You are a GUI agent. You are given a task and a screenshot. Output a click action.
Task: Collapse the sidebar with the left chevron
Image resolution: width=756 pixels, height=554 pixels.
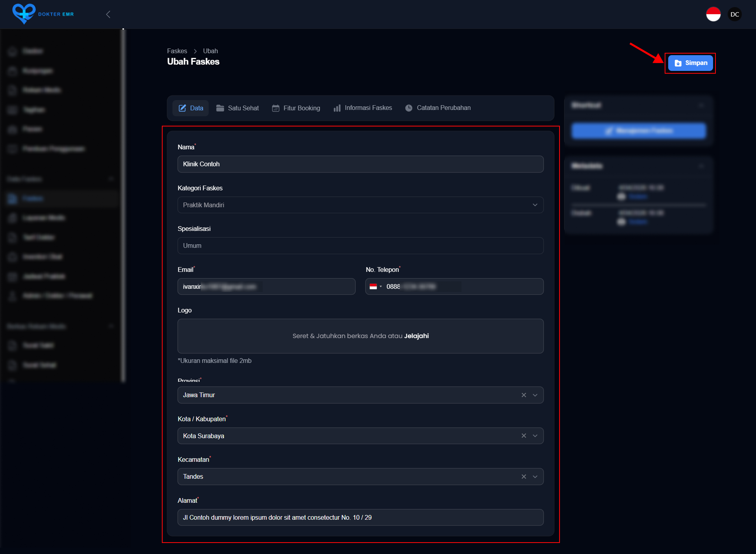click(108, 15)
